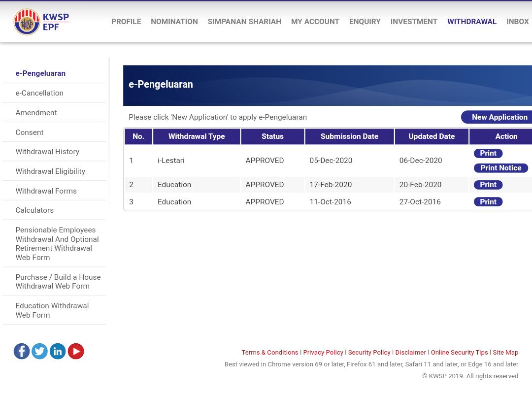
Task: Open Pensionable Employees Withdrawal Web Form
Action: pos(57,243)
